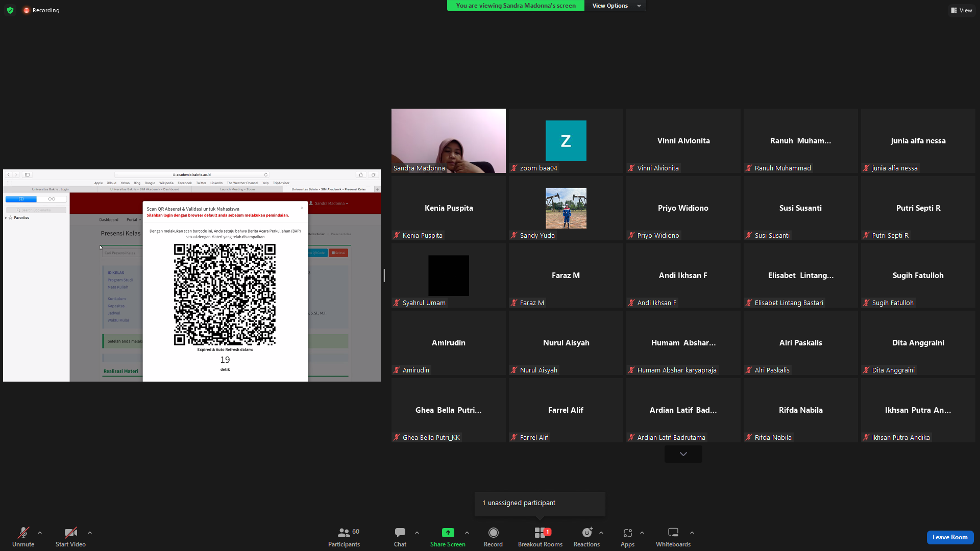Click the green 'You are viewing Sandra Madonna's screen' banner

pyautogui.click(x=516, y=6)
